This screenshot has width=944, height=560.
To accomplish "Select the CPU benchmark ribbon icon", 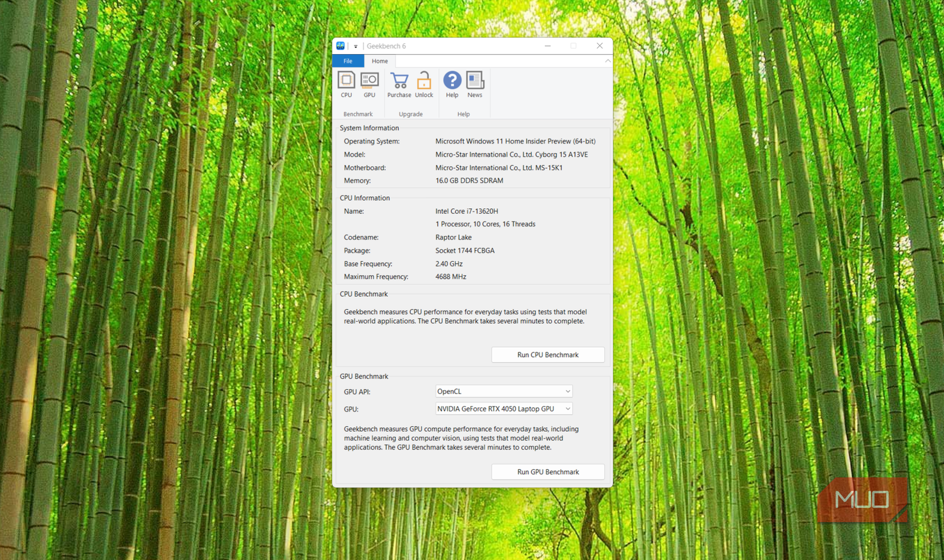I will 346,85.
